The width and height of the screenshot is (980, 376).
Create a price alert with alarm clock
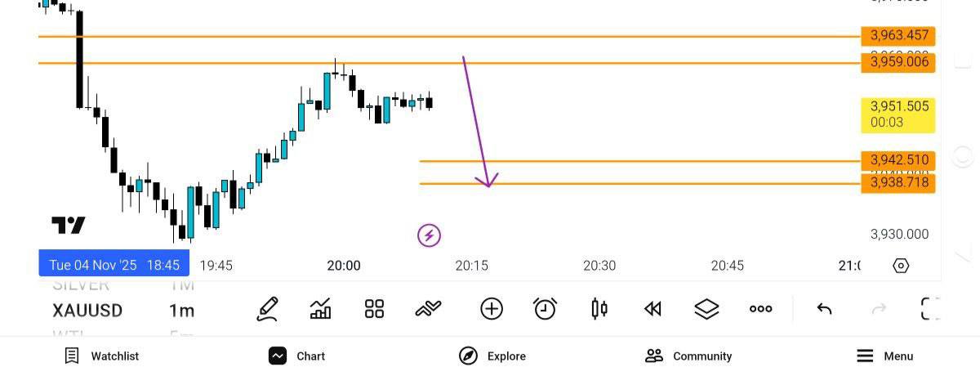[x=545, y=309]
